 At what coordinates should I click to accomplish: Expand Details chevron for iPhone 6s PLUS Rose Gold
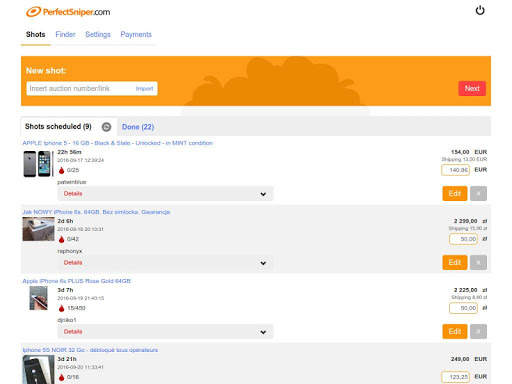(x=263, y=332)
